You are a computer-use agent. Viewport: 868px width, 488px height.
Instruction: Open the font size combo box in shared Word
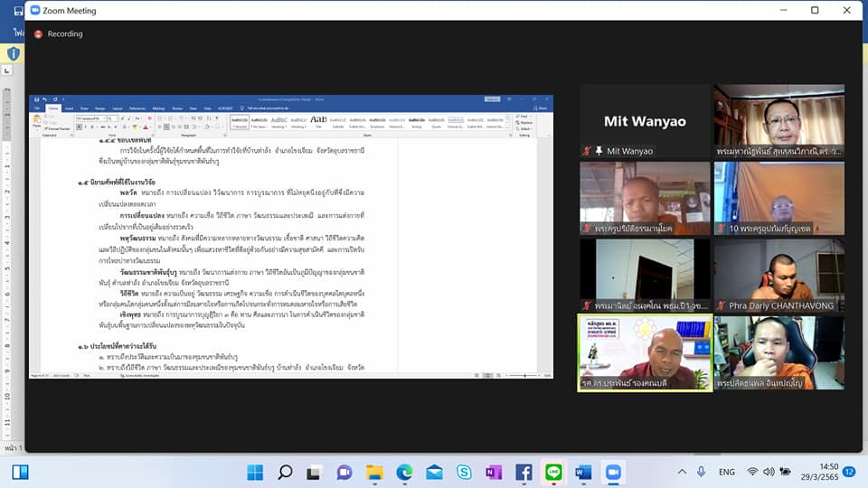(112, 118)
